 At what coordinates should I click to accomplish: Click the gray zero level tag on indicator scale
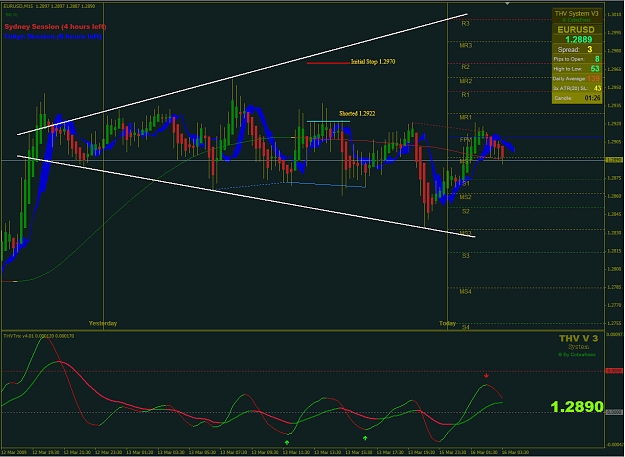(614, 412)
